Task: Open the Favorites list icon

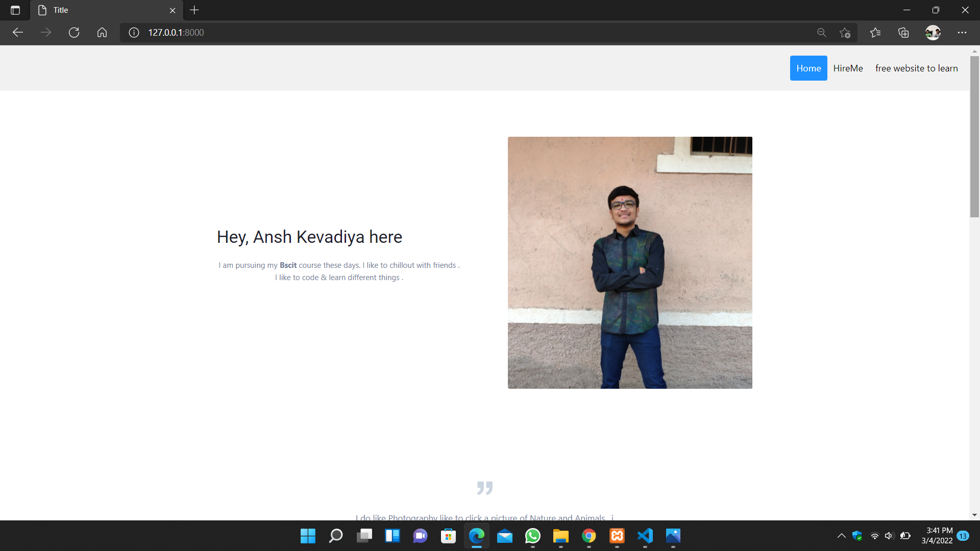Action: coord(875,33)
